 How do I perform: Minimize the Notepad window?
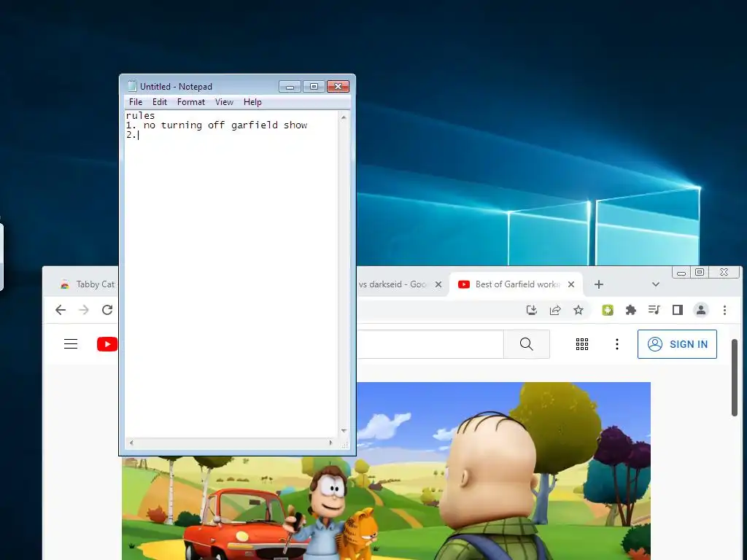pyautogui.click(x=290, y=86)
